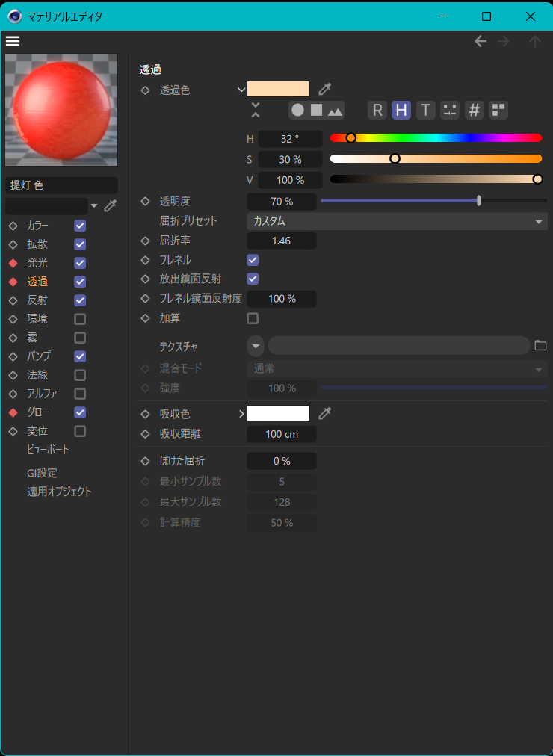Open the hamburger menu at top left
Screen dimensions: 553x756
coord(13,41)
